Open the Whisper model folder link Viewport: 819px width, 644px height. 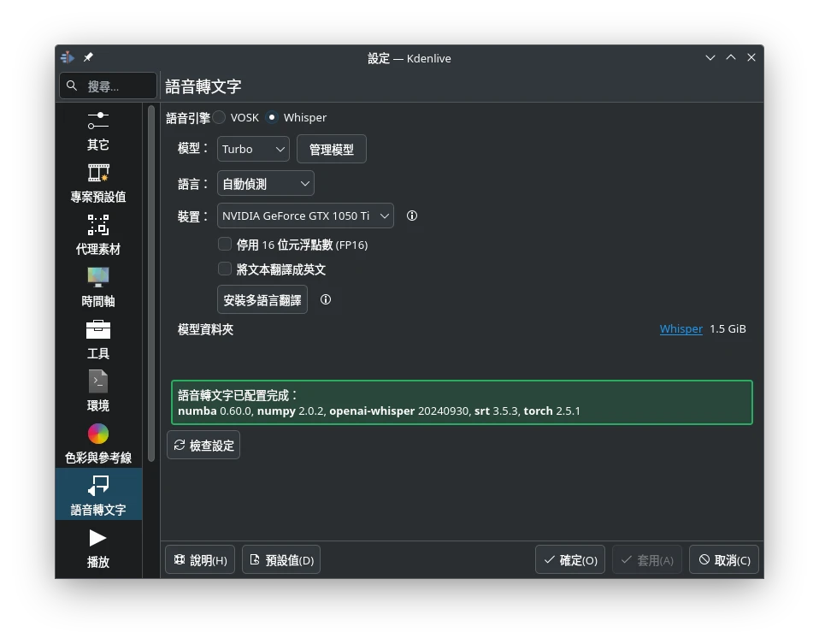point(681,329)
